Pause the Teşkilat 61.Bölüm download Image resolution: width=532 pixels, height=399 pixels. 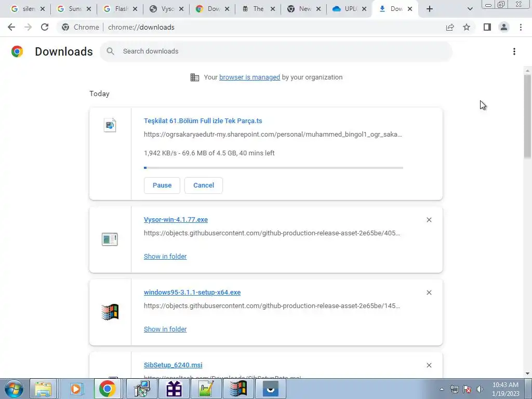click(162, 185)
